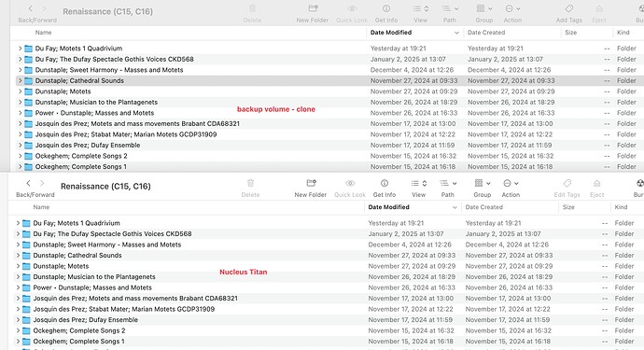This screenshot has height=350, width=644.
Task: Sort by Size column in Nucleus Titan window
Action: click(x=568, y=207)
